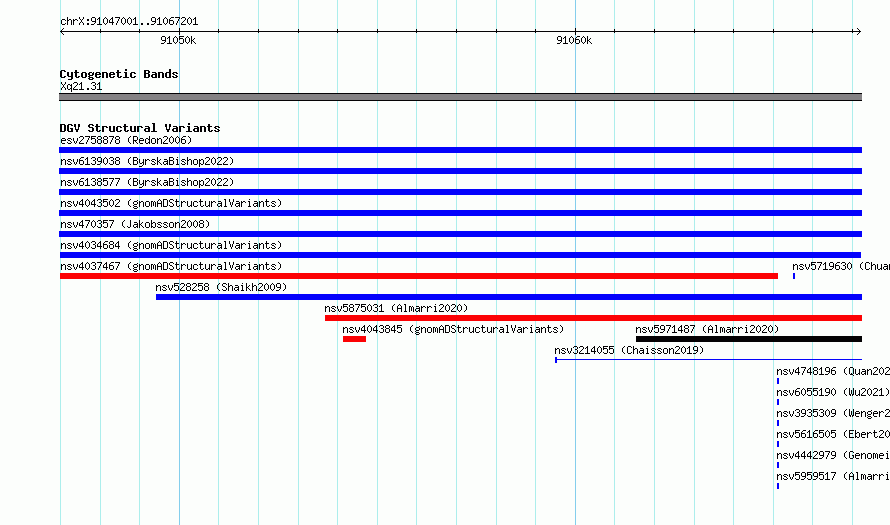The height and width of the screenshot is (525, 890).
Task: Click the Xq21.31 band label
Action: click(x=81, y=86)
